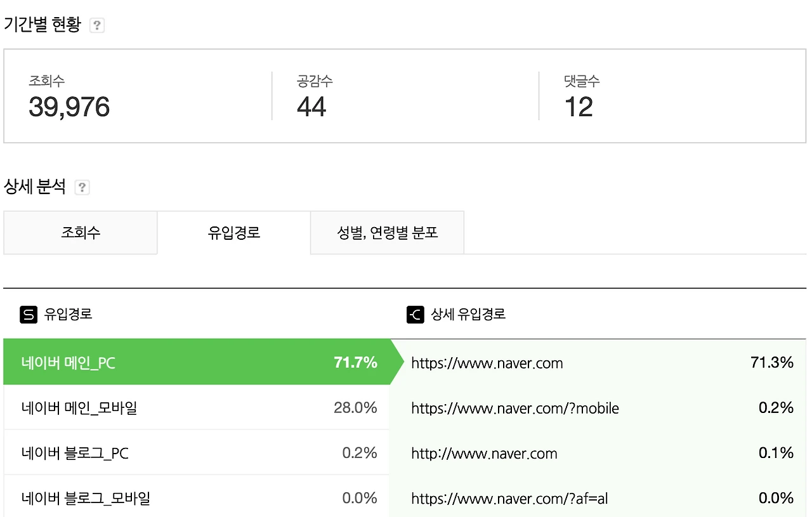812x517 pixels.
Task: Switch to the 조회수 tab
Action: point(81,233)
